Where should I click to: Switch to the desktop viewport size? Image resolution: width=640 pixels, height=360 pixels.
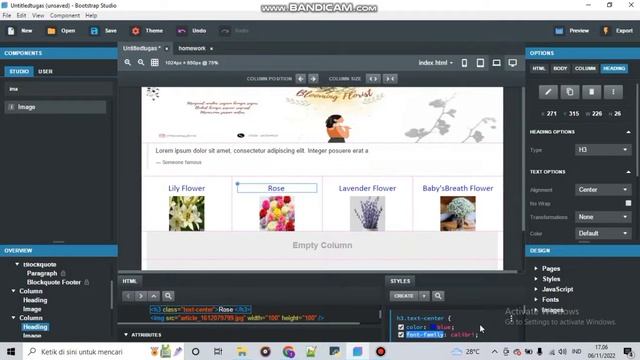(513, 62)
